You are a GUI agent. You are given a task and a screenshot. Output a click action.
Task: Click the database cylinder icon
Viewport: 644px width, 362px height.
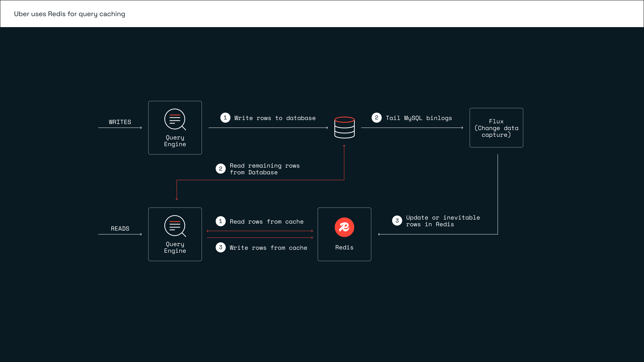click(344, 127)
